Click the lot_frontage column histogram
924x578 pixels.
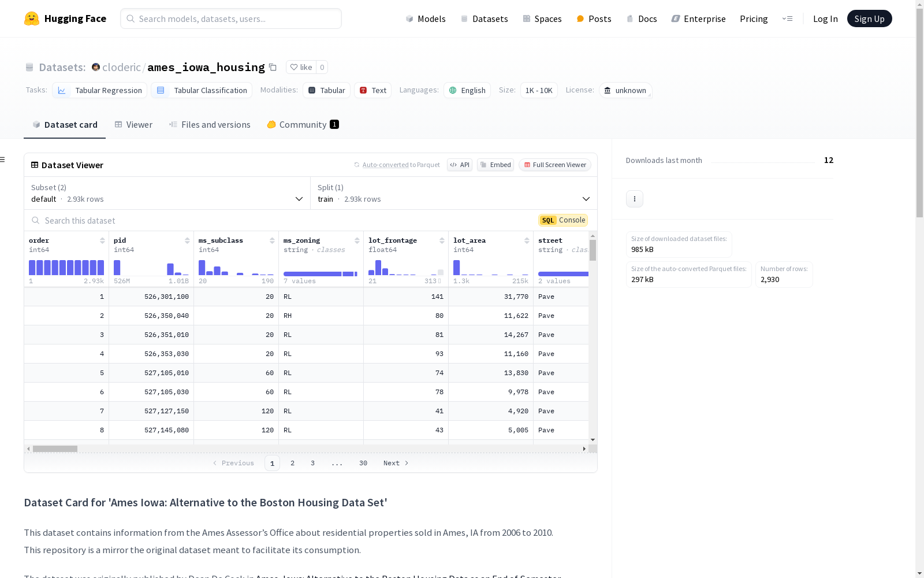click(x=406, y=267)
